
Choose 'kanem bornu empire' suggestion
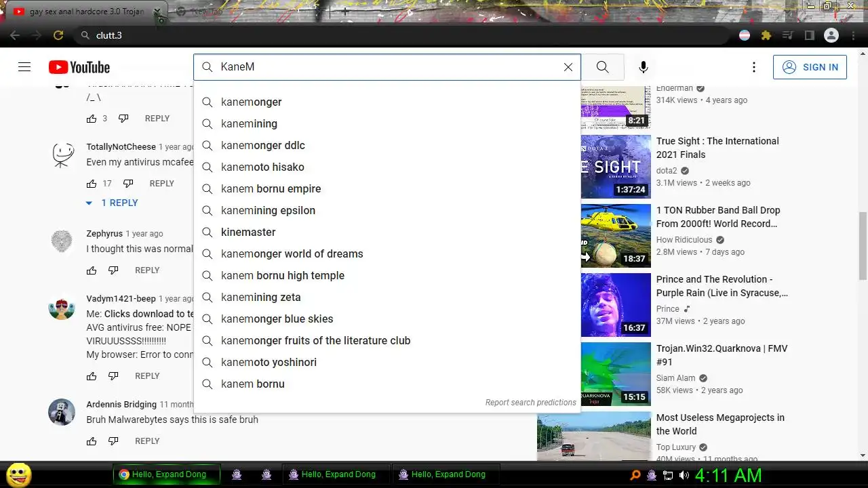387,188
